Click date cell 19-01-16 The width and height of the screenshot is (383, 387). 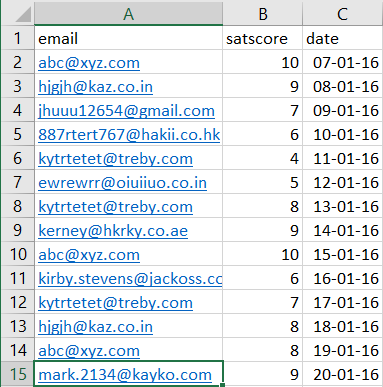coord(342,350)
